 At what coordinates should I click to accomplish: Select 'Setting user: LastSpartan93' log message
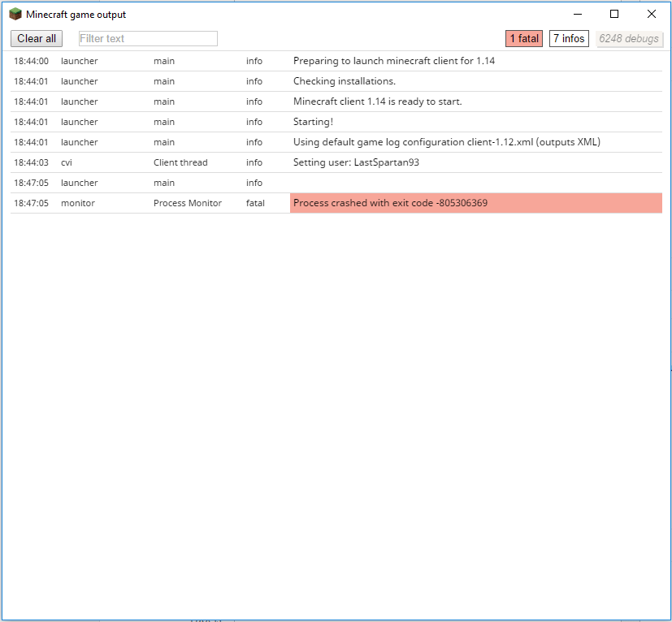click(x=356, y=162)
